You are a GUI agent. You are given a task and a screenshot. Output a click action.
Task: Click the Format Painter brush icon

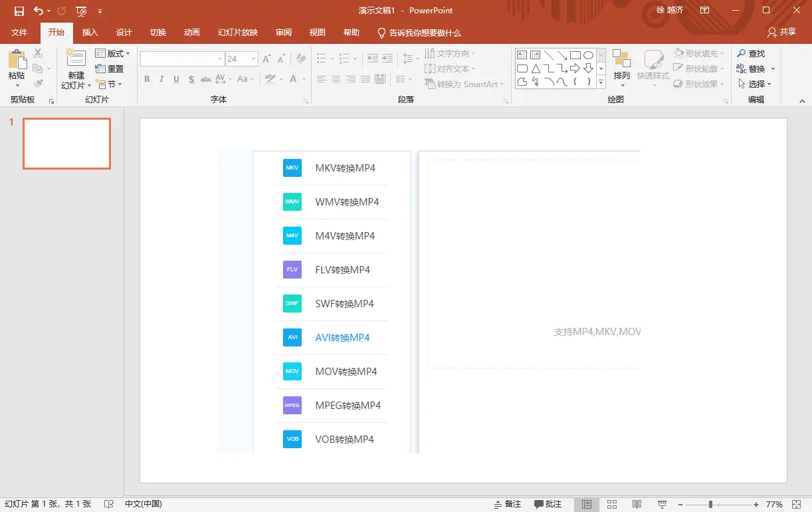(x=38, y=84)
